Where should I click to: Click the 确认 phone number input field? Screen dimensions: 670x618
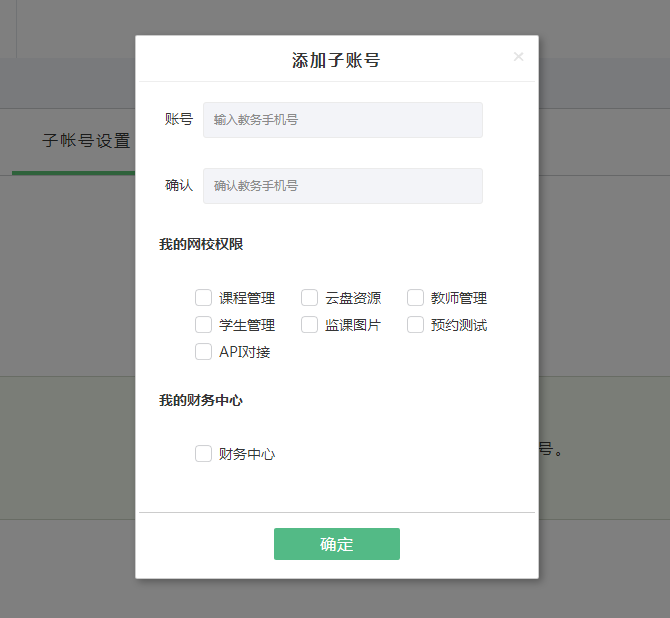point(342,186)
